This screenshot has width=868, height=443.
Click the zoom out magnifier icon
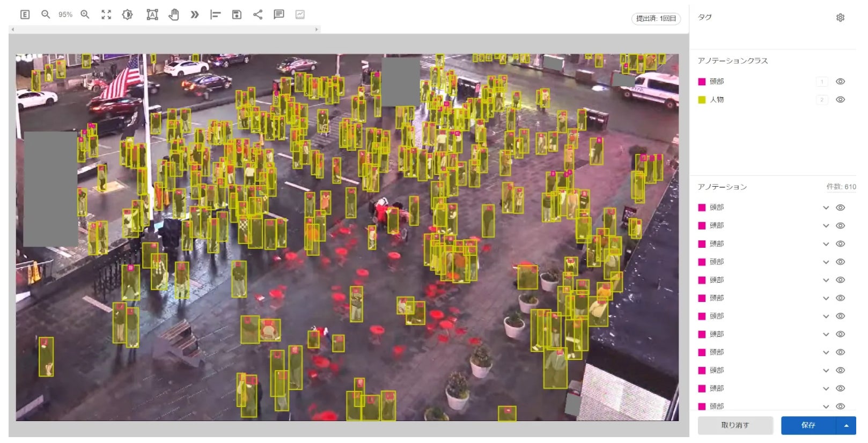46,14
